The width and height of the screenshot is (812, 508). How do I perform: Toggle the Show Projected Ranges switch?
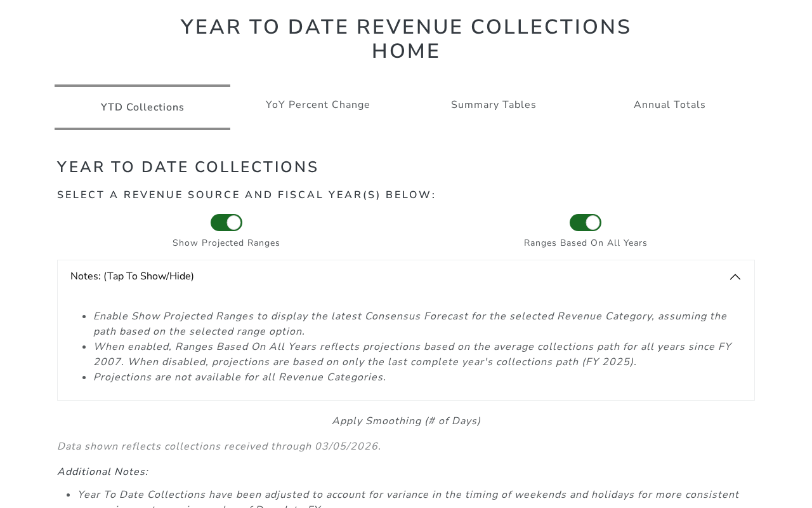pyautogui.click(x=226, y=223)
